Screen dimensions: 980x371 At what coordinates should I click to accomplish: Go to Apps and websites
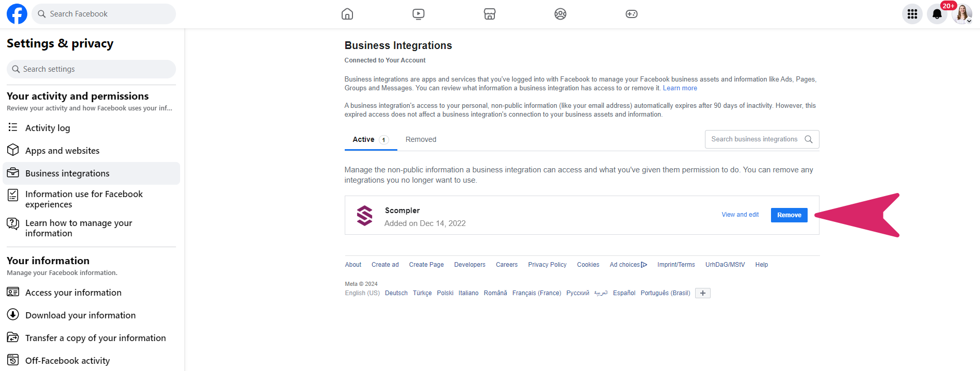tap(62, 151)
